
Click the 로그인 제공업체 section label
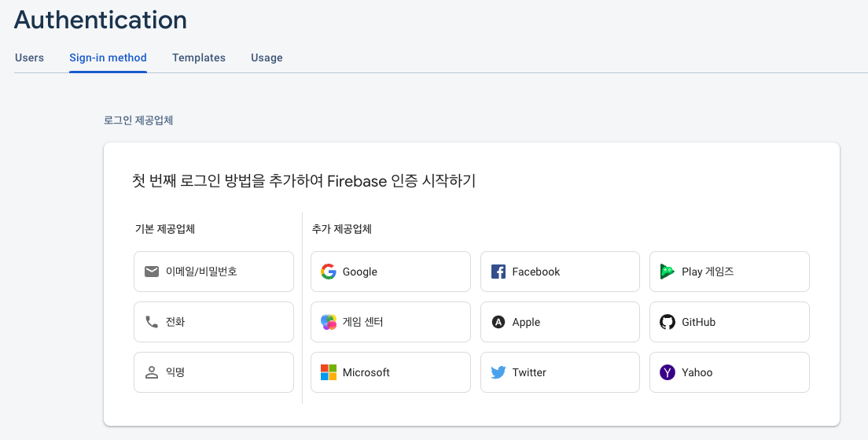138,120
